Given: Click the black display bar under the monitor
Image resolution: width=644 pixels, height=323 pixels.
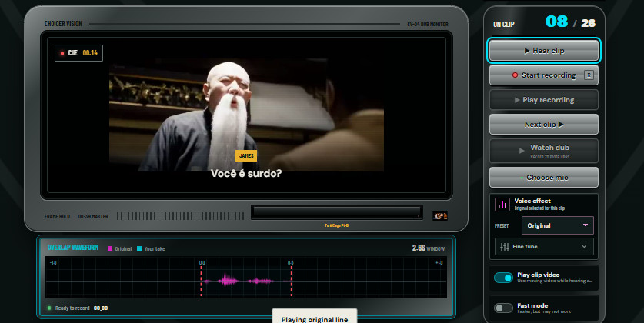Looking at the screenshot, I should [x=337, y=212].
